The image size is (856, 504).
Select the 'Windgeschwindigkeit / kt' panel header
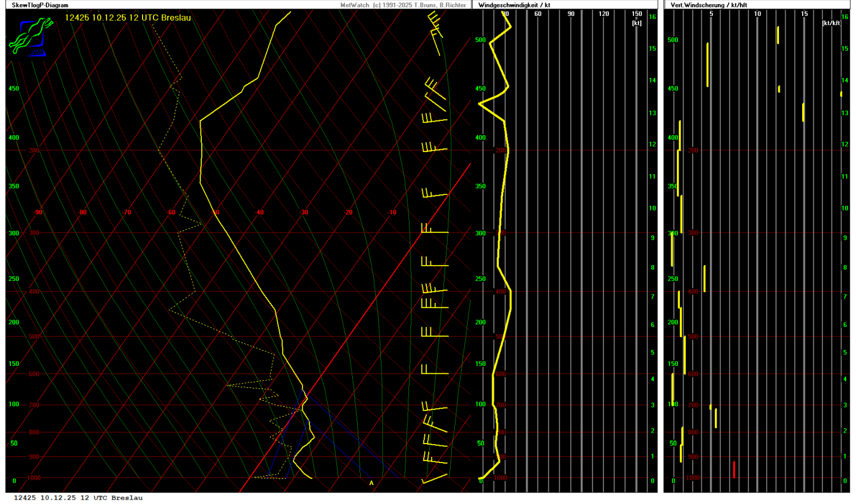pos(513,5)
